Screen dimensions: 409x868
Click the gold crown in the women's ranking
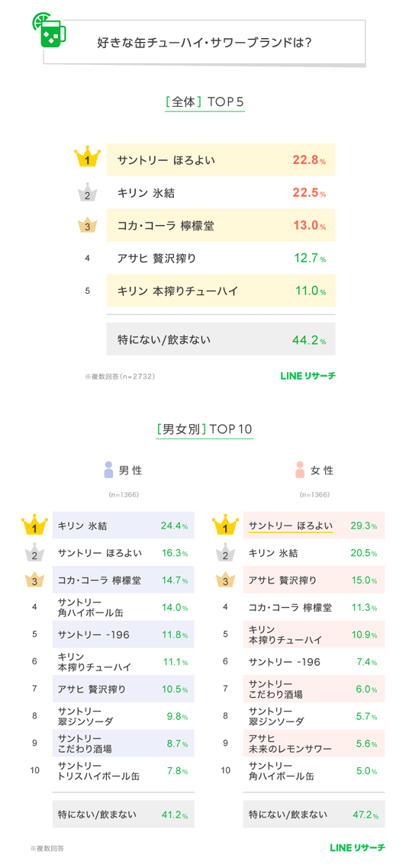[225, 526]
